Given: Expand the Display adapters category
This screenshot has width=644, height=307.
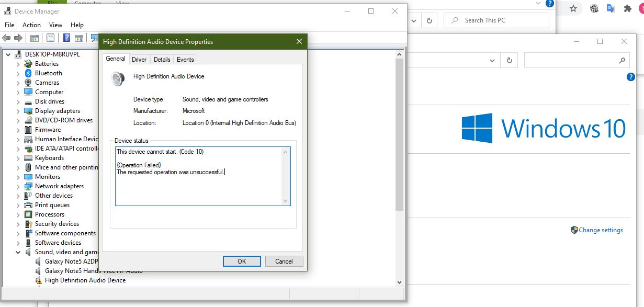Looking at the screenshot, I should [18, 111].
